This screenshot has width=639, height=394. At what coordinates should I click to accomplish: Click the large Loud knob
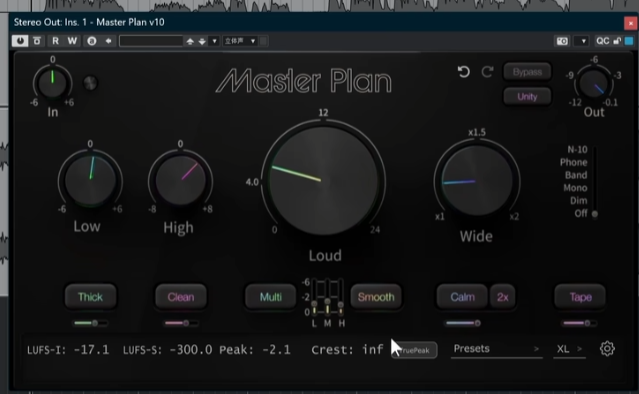point(323,180)
